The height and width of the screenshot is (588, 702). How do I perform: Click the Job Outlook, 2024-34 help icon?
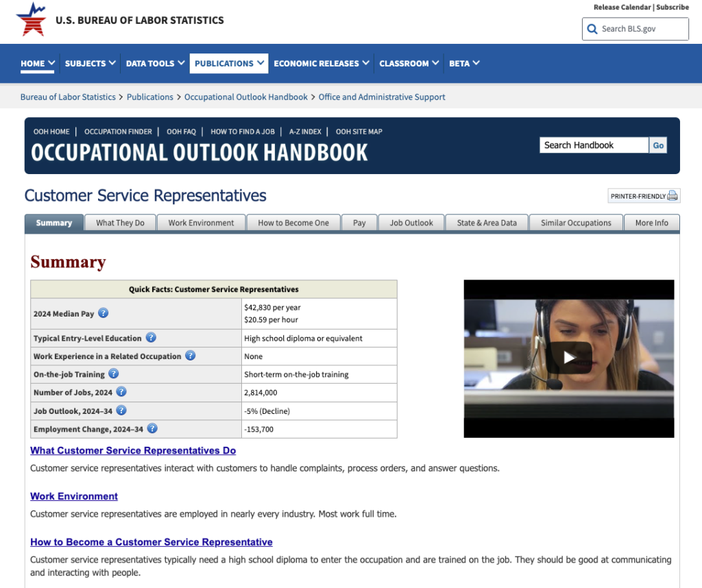pos(121,409)
